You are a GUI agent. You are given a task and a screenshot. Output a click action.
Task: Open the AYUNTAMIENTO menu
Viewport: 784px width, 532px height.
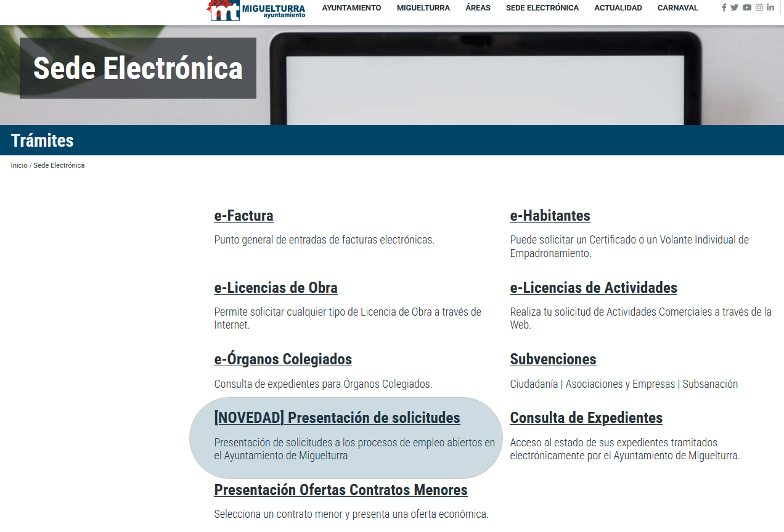coord(352,8)
